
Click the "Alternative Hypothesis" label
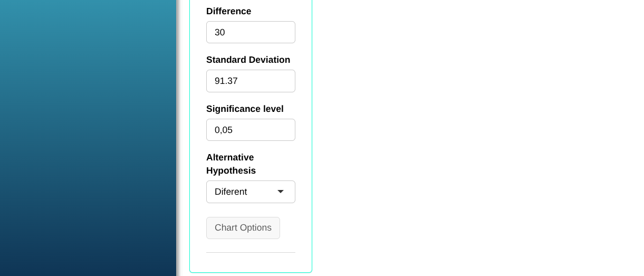point(230,164)
